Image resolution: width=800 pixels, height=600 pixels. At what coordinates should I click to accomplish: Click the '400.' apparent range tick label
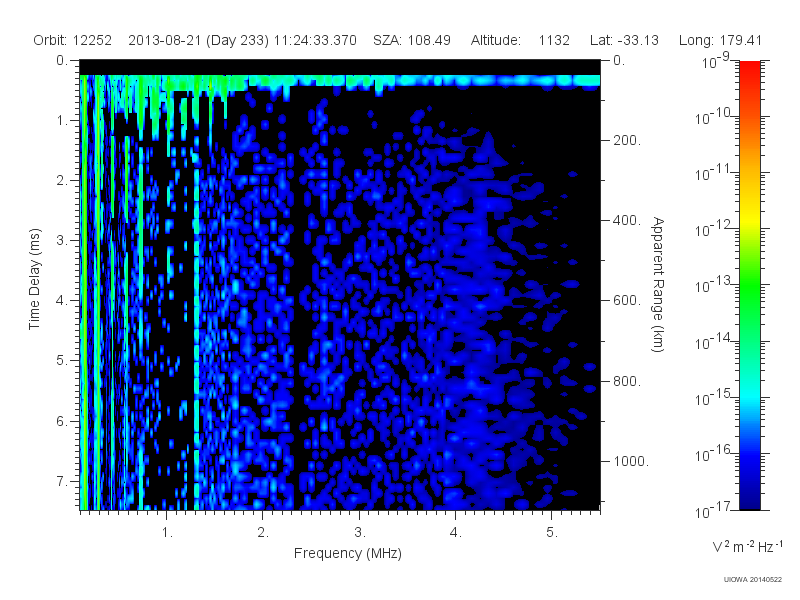tap(627, 220)
